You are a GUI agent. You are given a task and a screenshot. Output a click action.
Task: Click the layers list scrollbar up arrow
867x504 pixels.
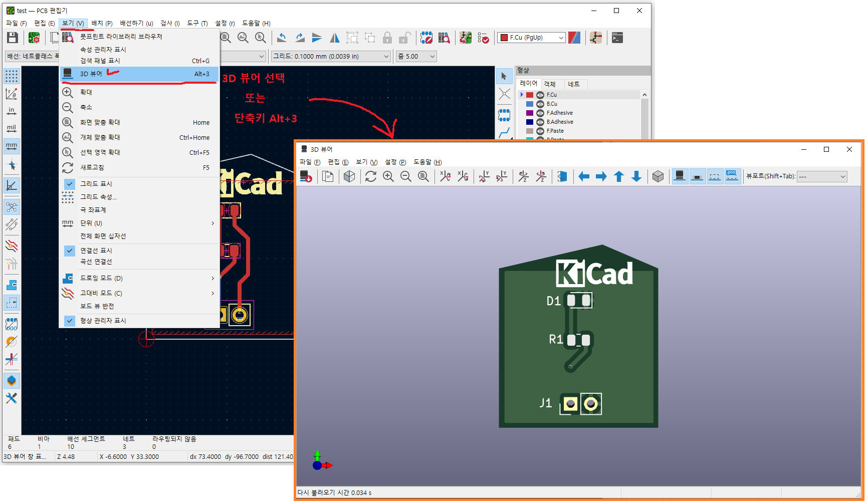coord(645,95)
